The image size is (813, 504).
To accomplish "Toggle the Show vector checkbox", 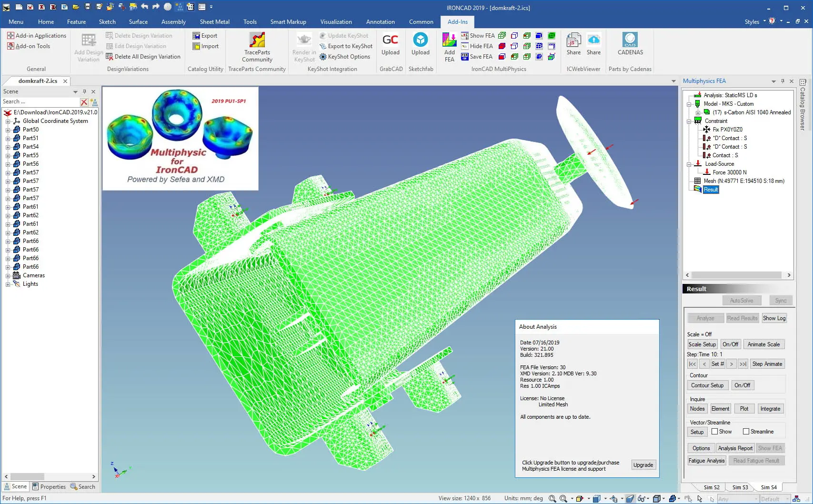I will click(714, 432).
